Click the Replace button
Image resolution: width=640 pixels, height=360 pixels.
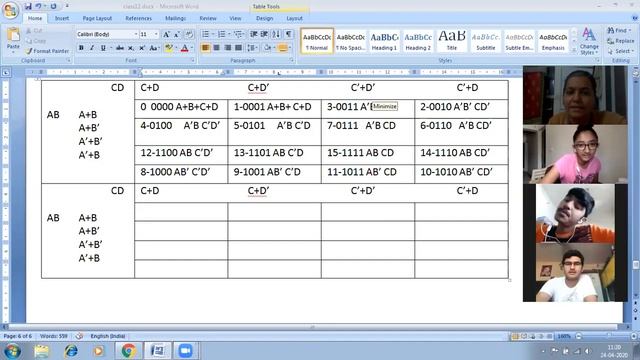(621, 41)
